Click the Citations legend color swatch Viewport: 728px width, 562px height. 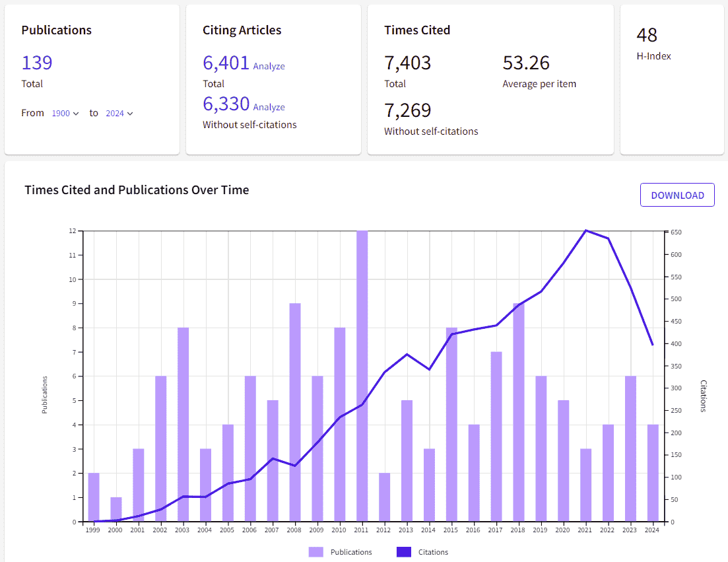point(404,552)
